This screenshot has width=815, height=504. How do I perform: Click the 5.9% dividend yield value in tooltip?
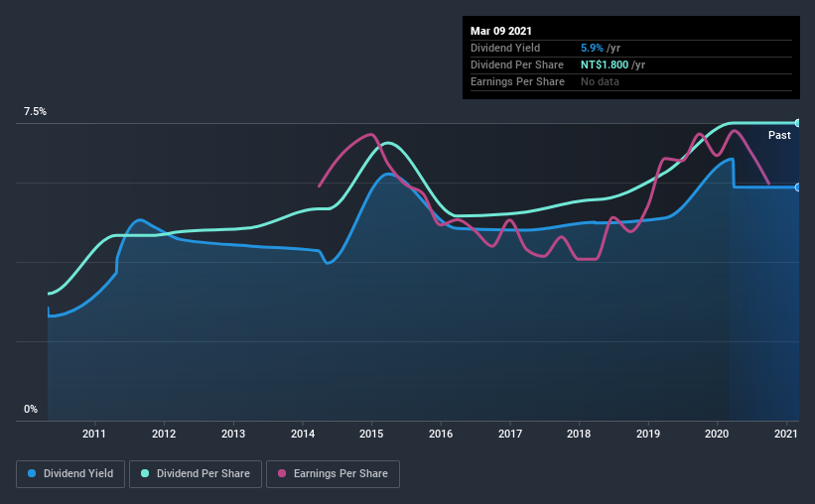592,48
